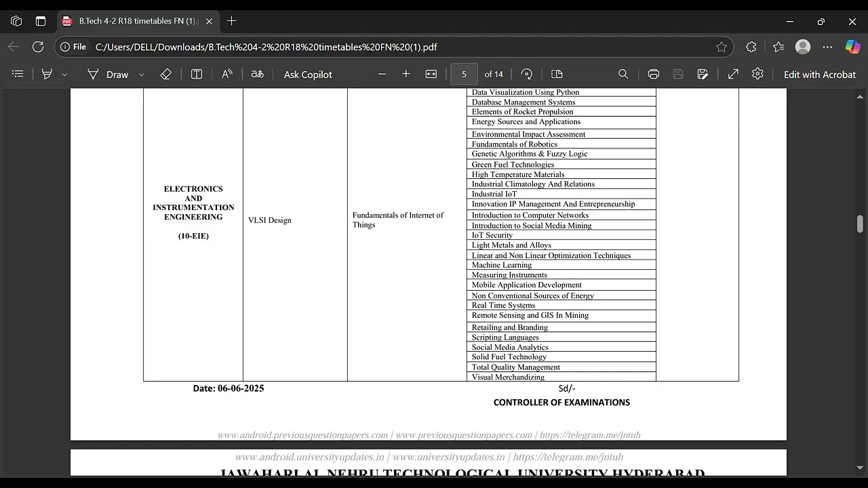Click 'Visual Merchandizing' row
The width and height of the screenshot is (868, 488).
tap(561, 377)
